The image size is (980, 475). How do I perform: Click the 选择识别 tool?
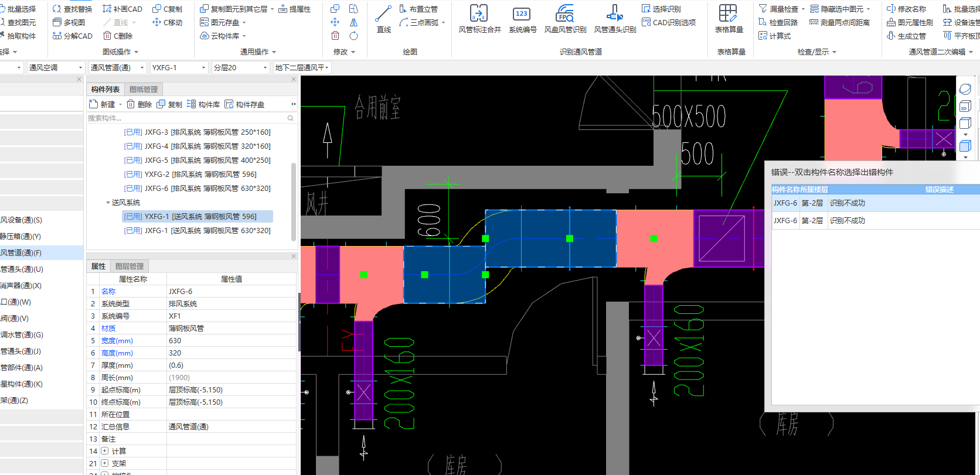pos(661,9)
